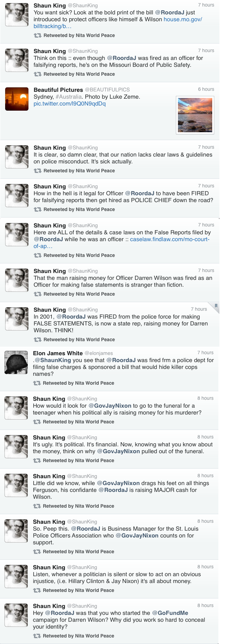Screen dimensions: 241x644
Task: Open Sydney harbour photo thumbnail
Action: tap(195, 115)
